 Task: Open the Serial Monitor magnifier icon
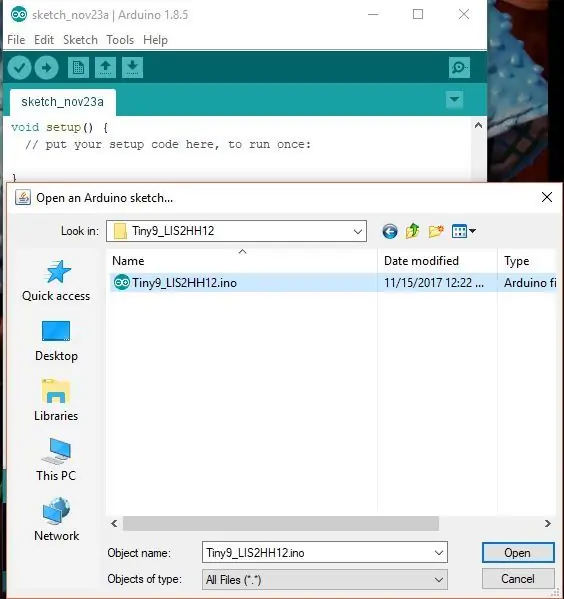(459, 68)
